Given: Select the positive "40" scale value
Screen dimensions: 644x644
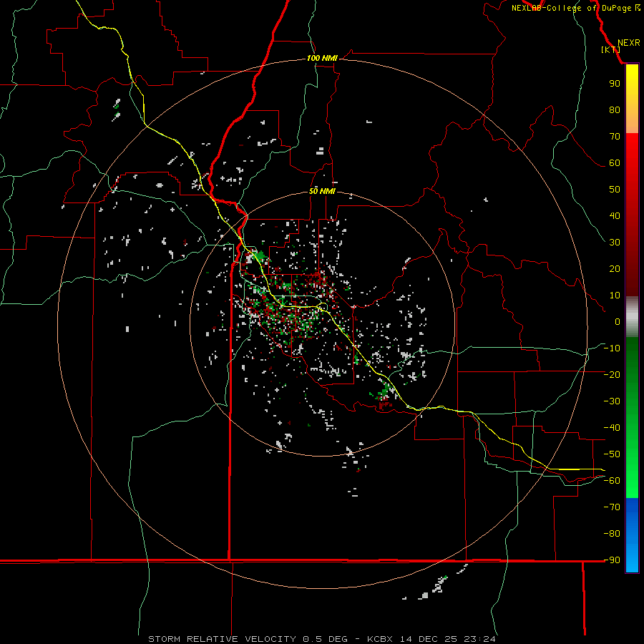Looking at the screenshot, I should tap(615, 215).
